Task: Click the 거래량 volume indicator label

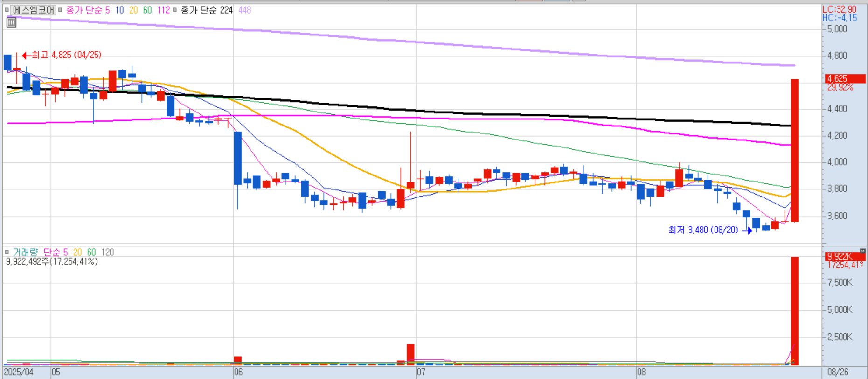Action: coord(25,252)
